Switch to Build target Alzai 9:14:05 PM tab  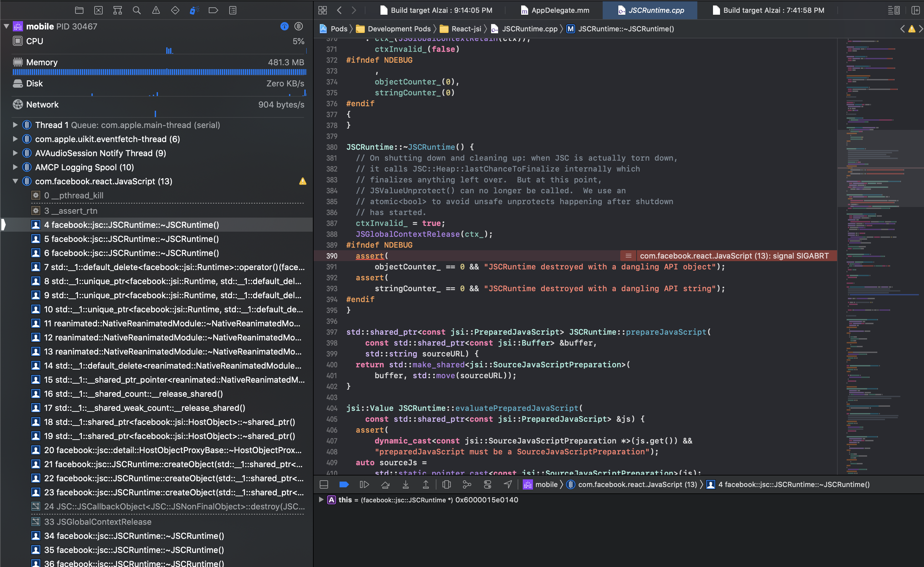click(x=436, y=10)
